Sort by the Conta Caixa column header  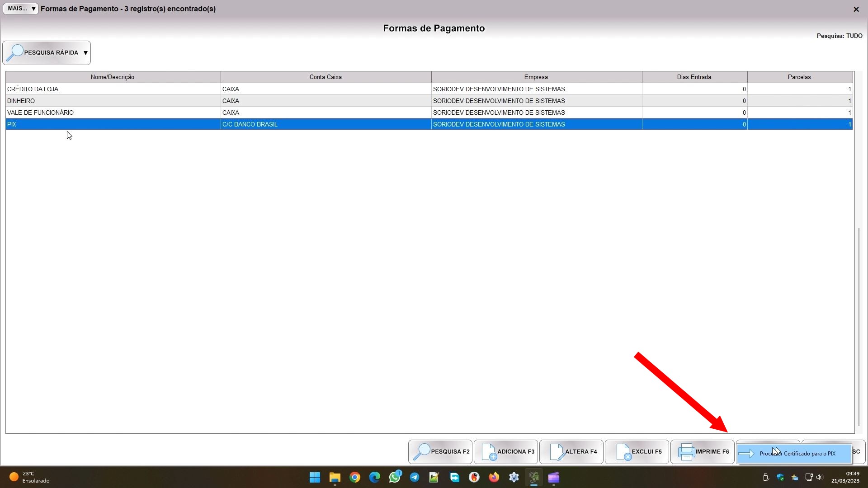point(325,77)
